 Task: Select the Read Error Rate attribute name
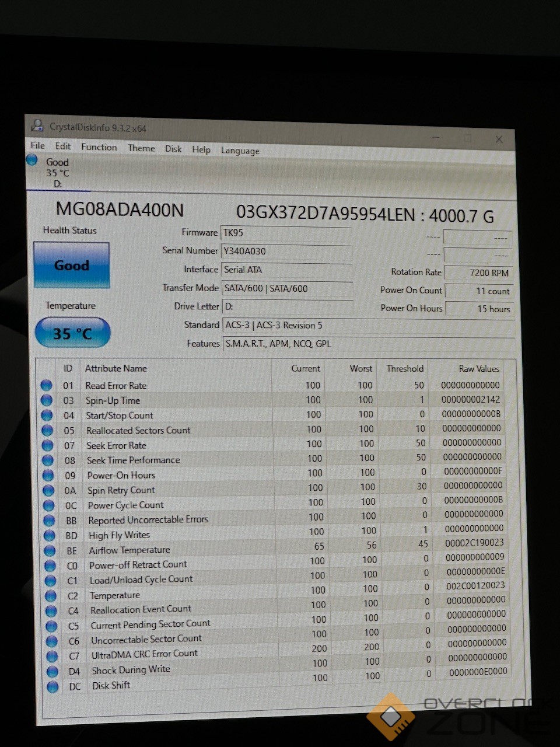coord(116,386)
